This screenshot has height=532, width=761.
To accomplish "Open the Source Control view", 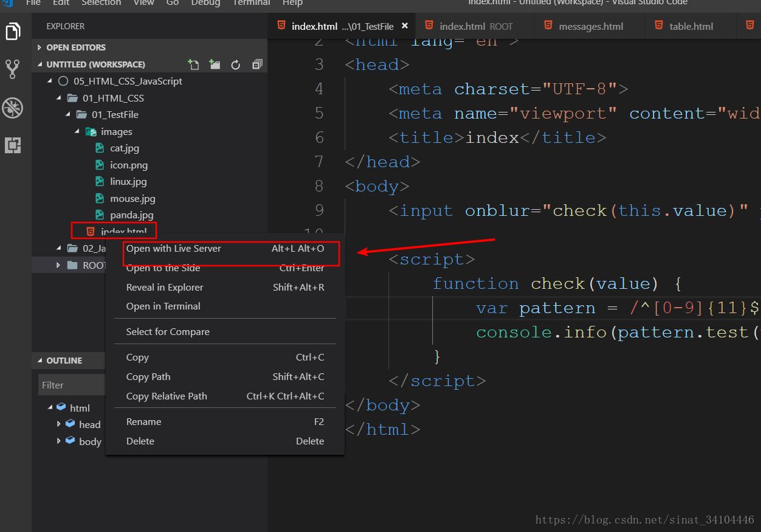I will 13,69.
